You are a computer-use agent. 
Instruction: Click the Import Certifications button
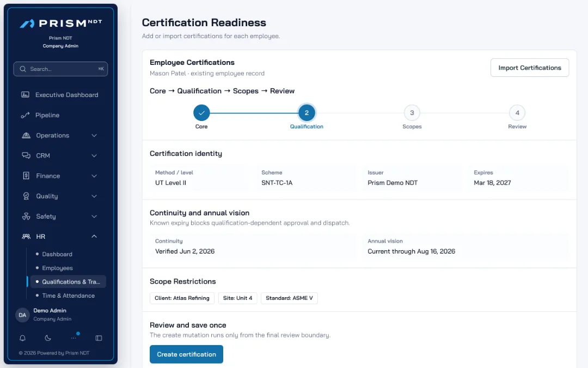pyautogui.click(x=530, y=68)
